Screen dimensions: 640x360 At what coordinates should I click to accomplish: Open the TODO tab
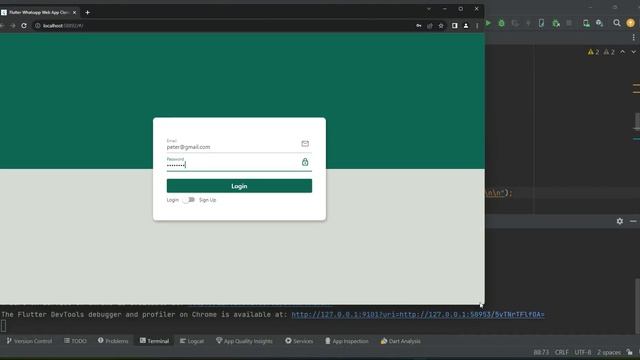(76, 341)
